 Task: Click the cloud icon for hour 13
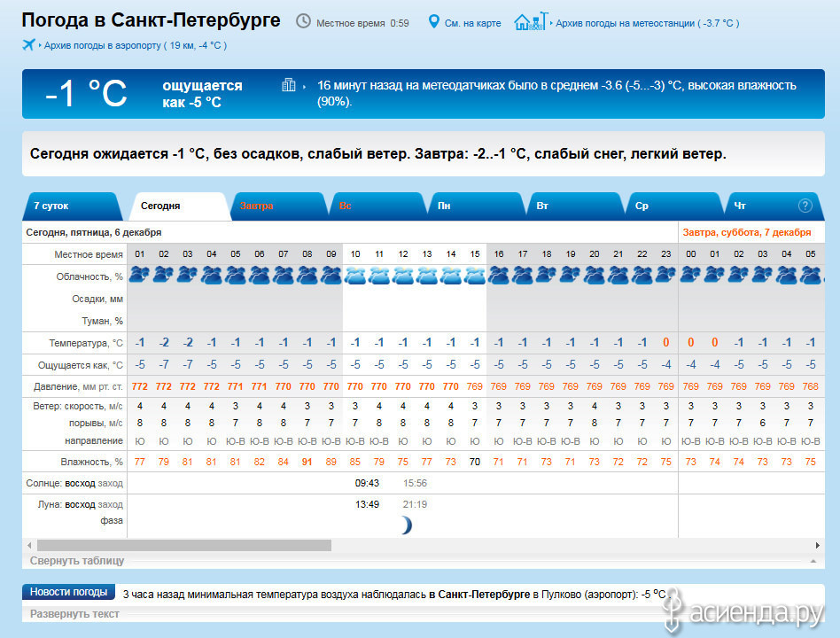[427, 276]
